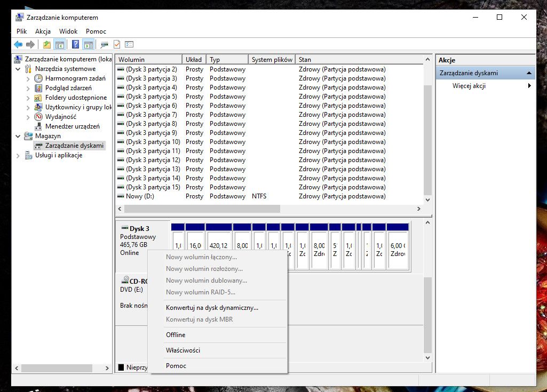This screenshot has height=392, width=547.
Task: Select the 420,12 partition block on Dysk 3
Action: click(218, 246)
